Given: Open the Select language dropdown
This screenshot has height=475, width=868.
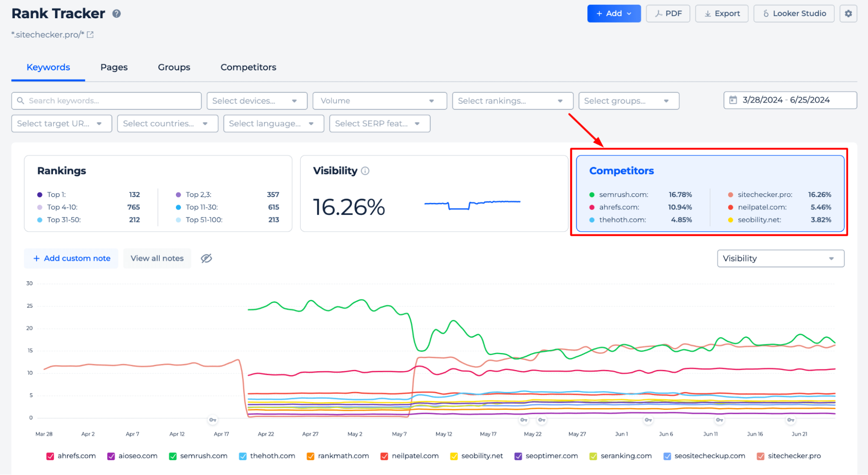Looking at the screenshot, I should click(274, 123).
